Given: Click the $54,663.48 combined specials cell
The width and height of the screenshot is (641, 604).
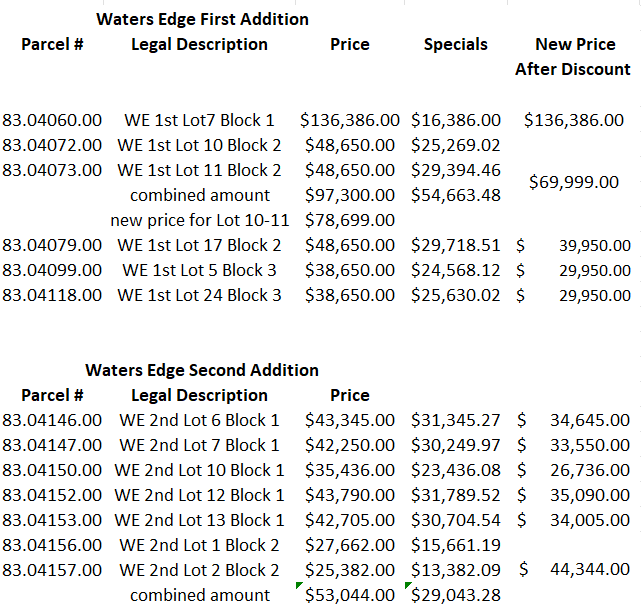Looking at the screenshot, I should 455,195.
